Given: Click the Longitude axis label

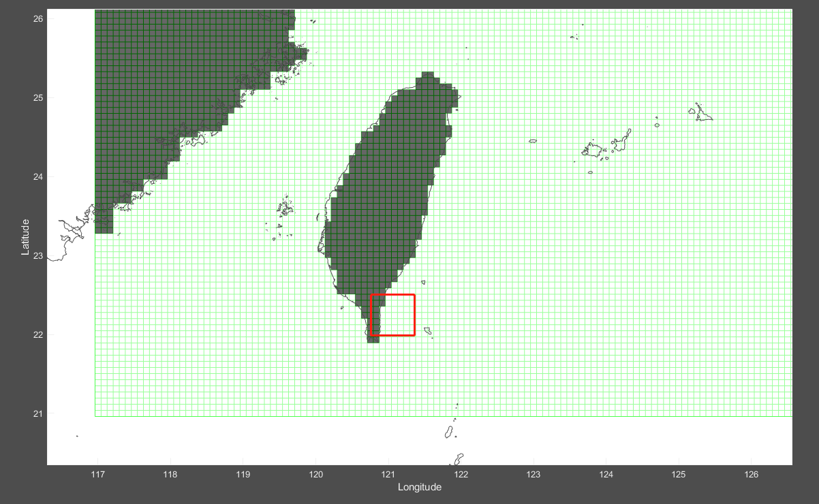Looking at the screenshot, I should tap(419, 487).
